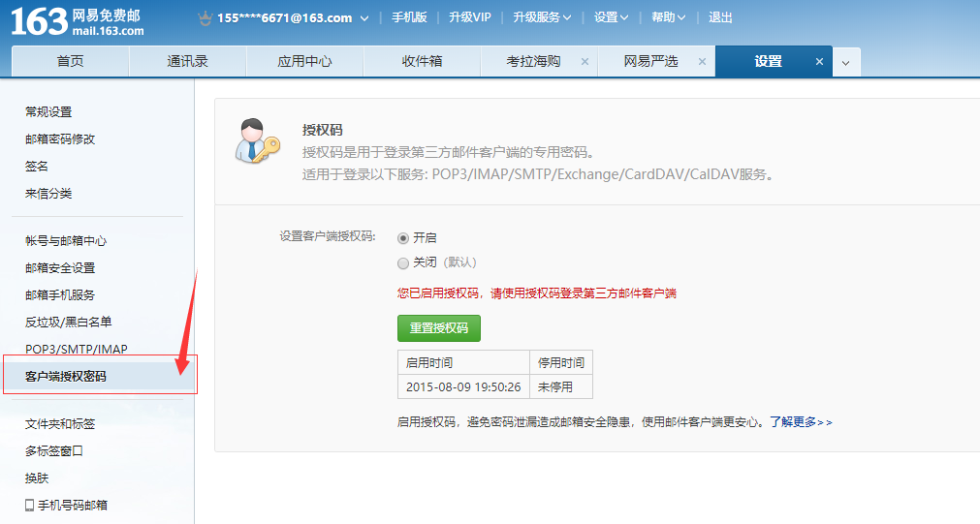Switch to the 应用中心 tab
The height and width of the screenshot is (524, 980).
click(x=305, y=61)
